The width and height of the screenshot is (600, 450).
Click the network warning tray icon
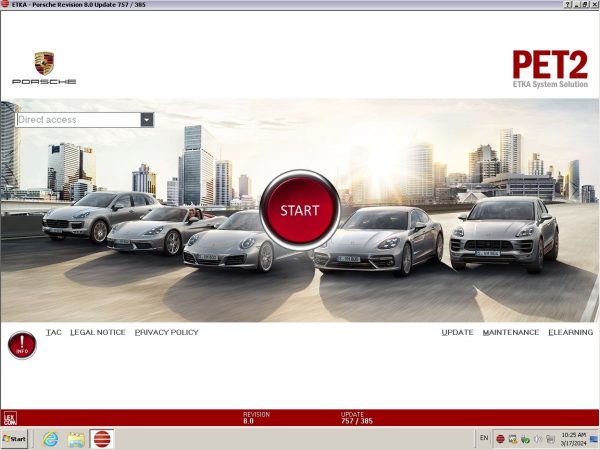click(513, 439)
